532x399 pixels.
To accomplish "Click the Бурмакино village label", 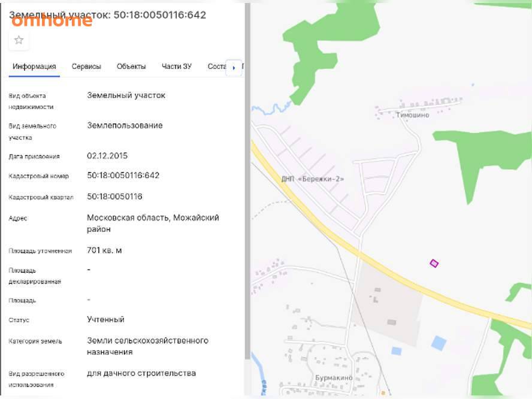I will tap(334, 377).
